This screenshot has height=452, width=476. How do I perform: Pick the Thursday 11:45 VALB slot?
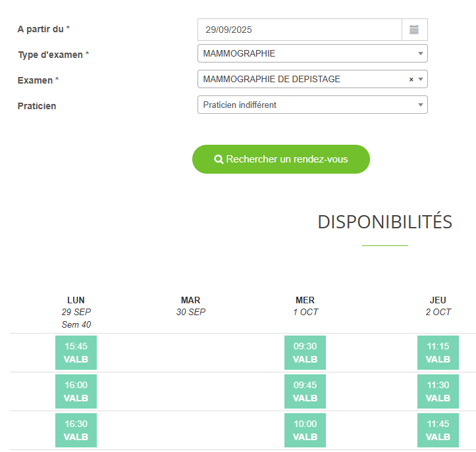(x=438, y=430)
